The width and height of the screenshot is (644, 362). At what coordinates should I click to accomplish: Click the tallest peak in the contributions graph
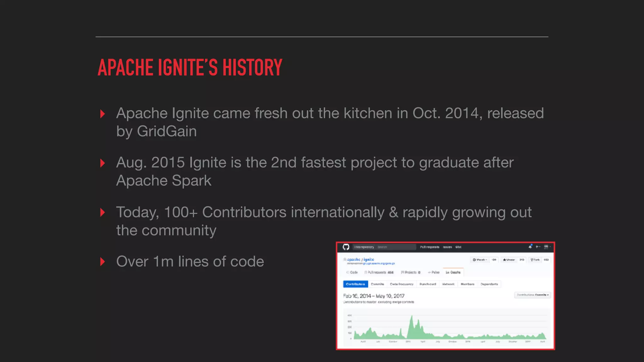pyautogui.click(x=411, y=317)
